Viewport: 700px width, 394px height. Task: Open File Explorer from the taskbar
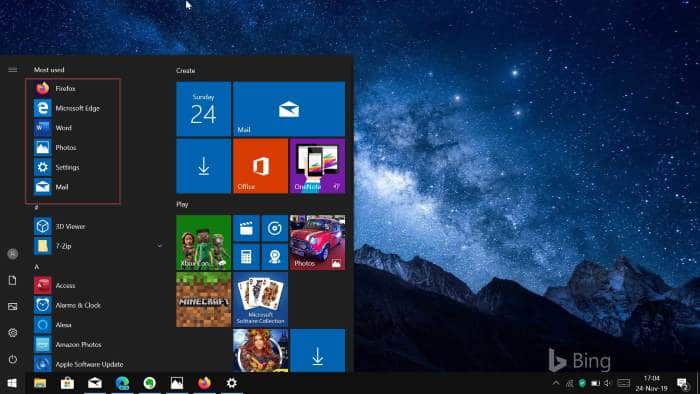pos(40,383)
